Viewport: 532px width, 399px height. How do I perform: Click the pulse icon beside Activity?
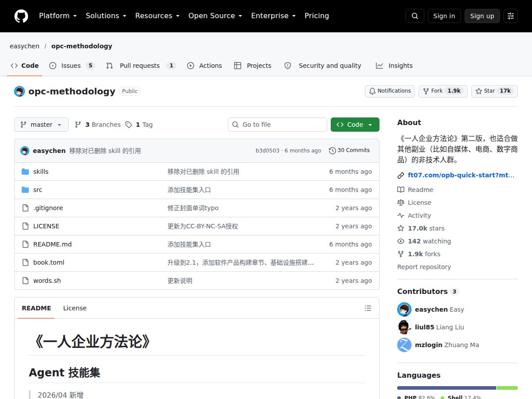point(401,215)
